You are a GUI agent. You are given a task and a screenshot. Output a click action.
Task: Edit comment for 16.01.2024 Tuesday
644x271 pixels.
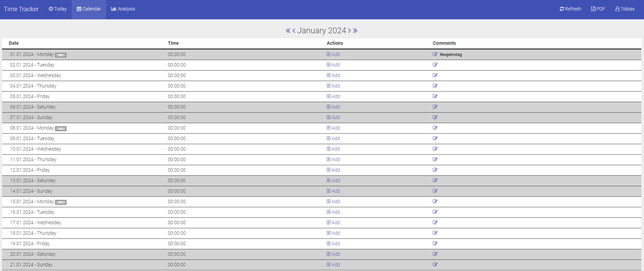click(435, 212)
